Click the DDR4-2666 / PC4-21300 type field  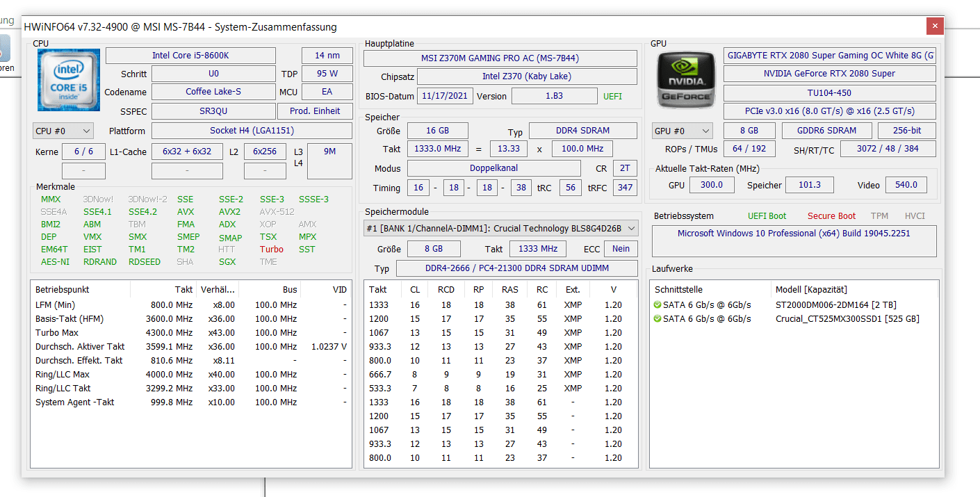pyautogui.click(x=516, y=268)
